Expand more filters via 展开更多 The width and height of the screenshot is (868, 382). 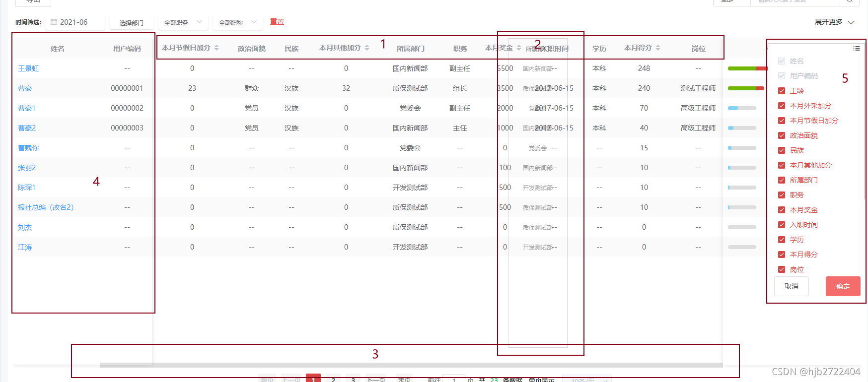(x=834, y=22)
